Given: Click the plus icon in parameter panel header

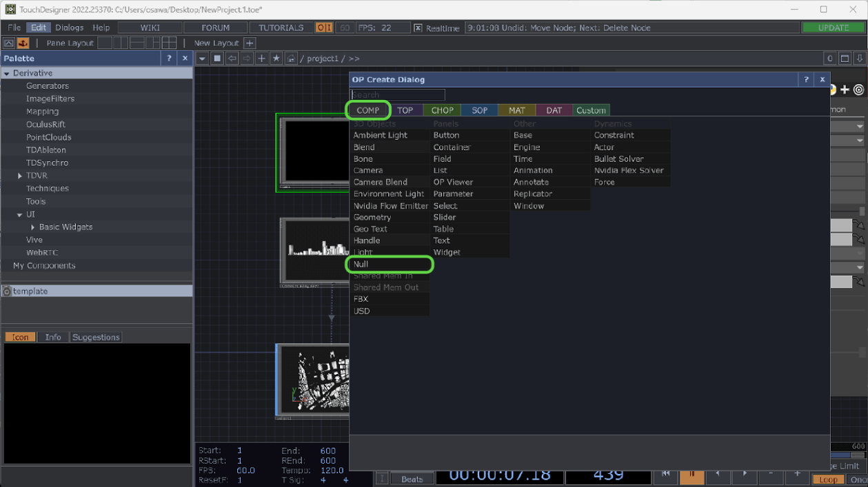Looking at the screenshot, I should (x=845, y=90).
